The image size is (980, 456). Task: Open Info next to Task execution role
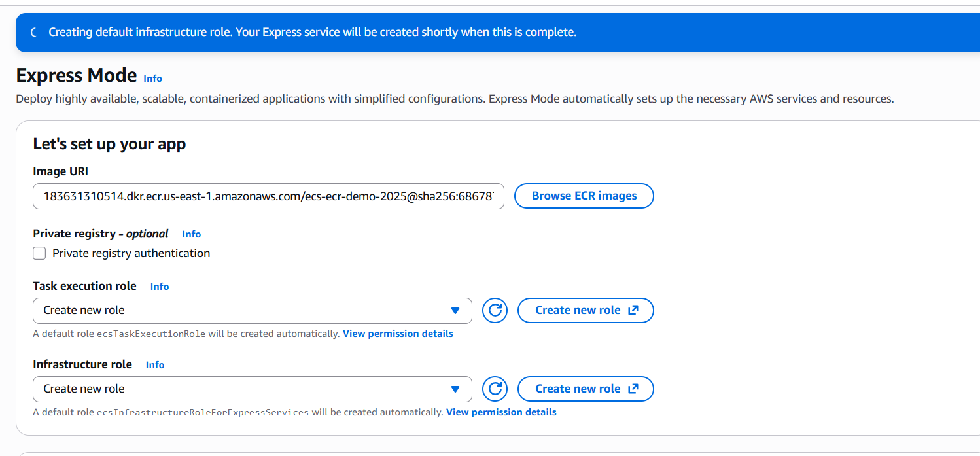coord(160,287)
